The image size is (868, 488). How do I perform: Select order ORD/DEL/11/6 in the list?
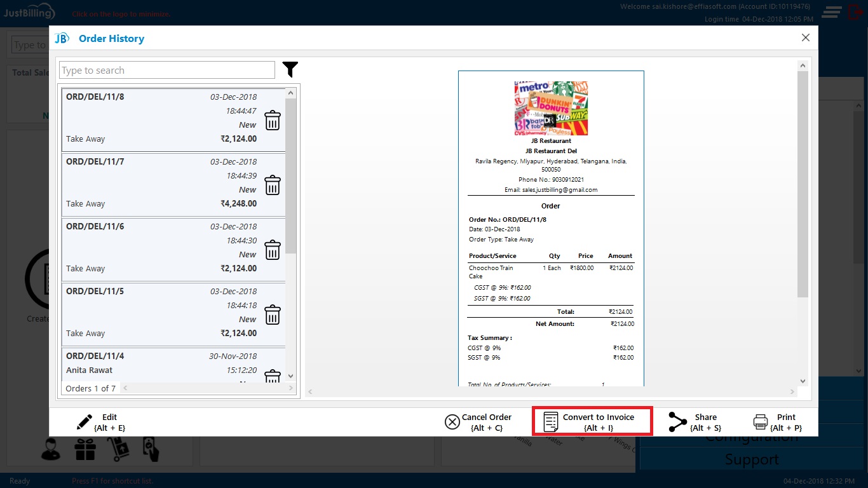(173, 250)
